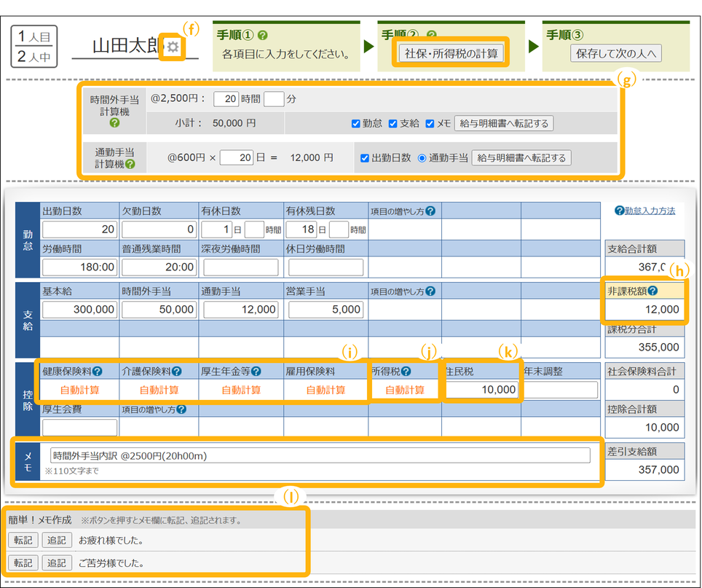702x588 pixels.
Task: Uncheck the 支給 checkbox
Action: pyautogui.click(x=393, y=124)
